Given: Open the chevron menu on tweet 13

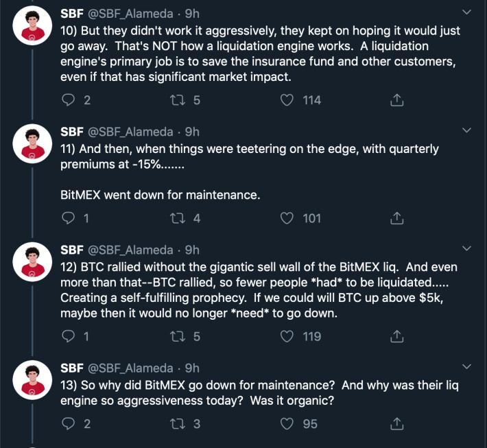Looking at the screenshot, I should tap(466, 366).
